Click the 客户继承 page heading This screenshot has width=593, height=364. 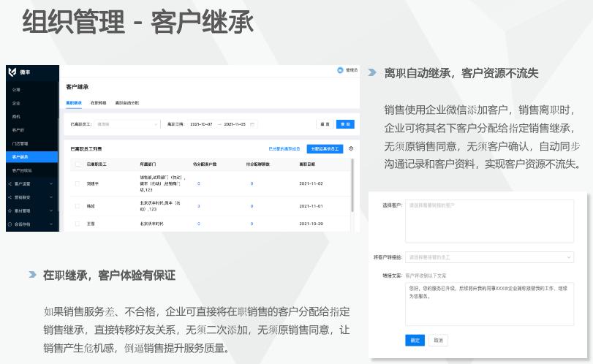point(78,87)
